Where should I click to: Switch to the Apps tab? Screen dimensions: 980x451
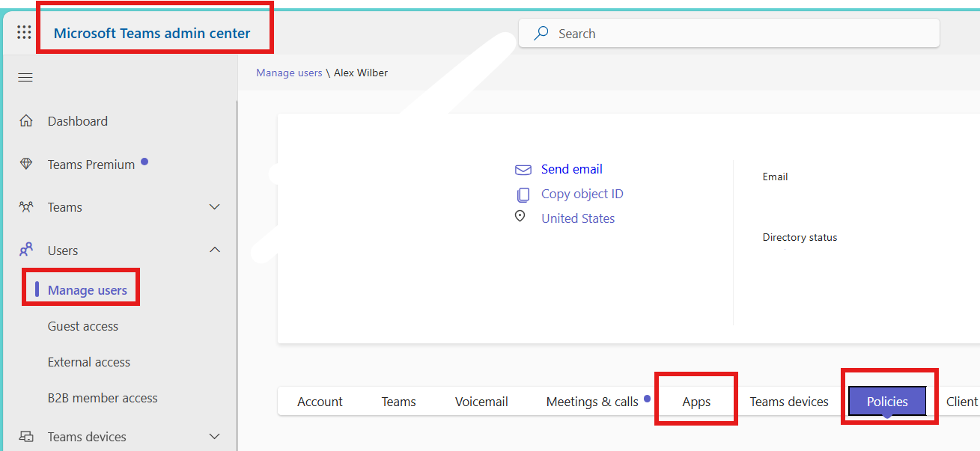pos(696,402)
